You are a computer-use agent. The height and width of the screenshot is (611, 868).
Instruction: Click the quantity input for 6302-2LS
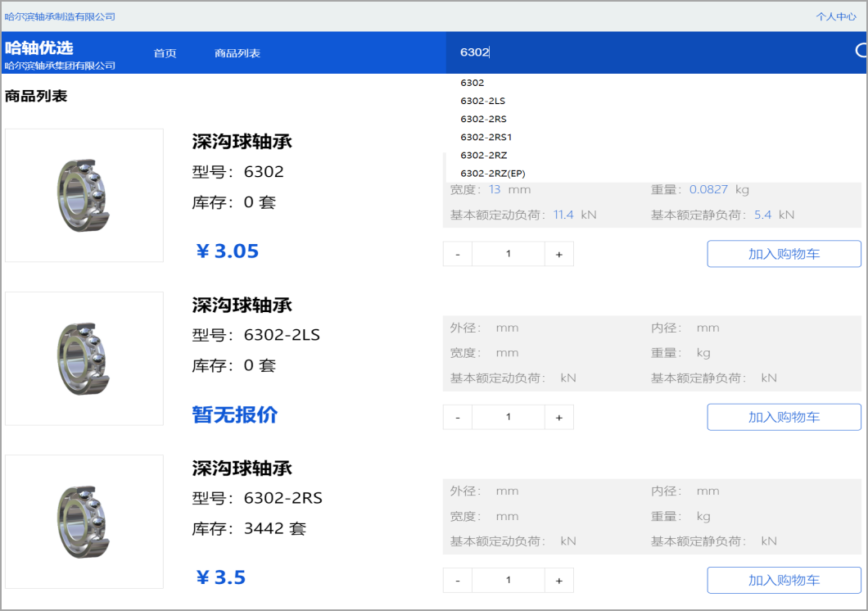coord(508,417)
